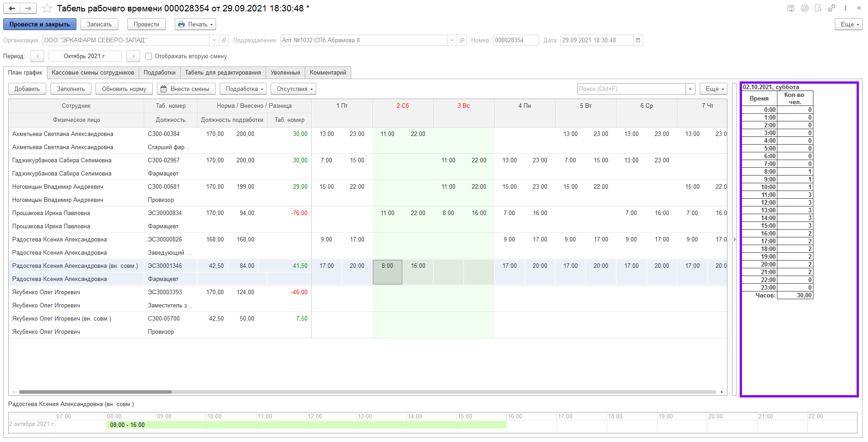Click the printer icon in title bar

pyautogui.click(x=805, y=8)
